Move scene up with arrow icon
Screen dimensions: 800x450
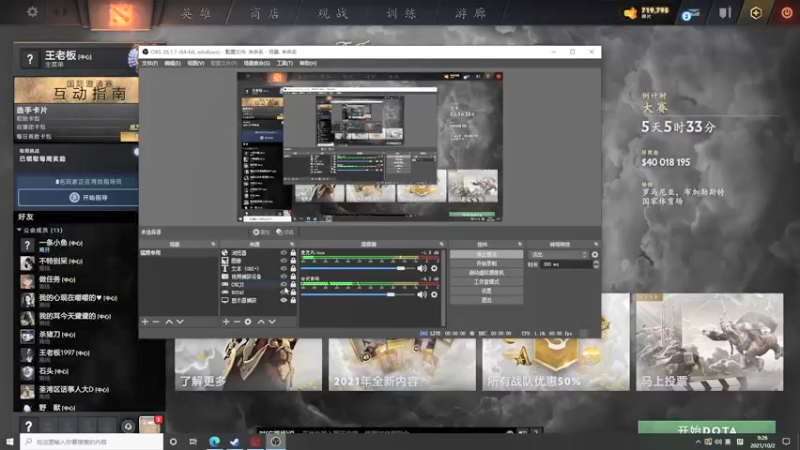[x=169, y=322]
